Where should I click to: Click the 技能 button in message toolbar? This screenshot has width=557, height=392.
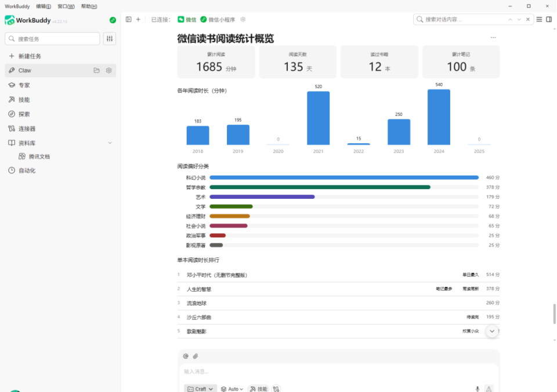tap(259, 389)
